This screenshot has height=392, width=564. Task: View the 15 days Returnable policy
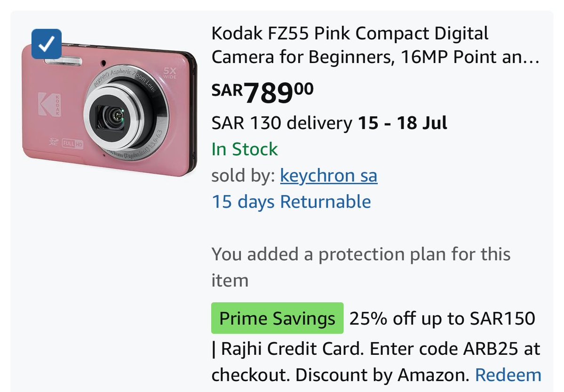291,201
